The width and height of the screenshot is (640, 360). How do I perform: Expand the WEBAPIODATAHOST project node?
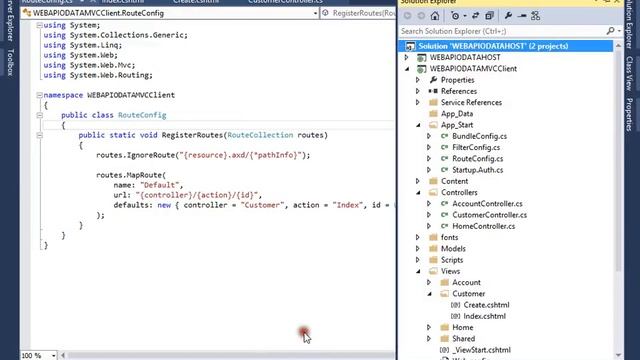pyautogui.click(x=407, y=58)
